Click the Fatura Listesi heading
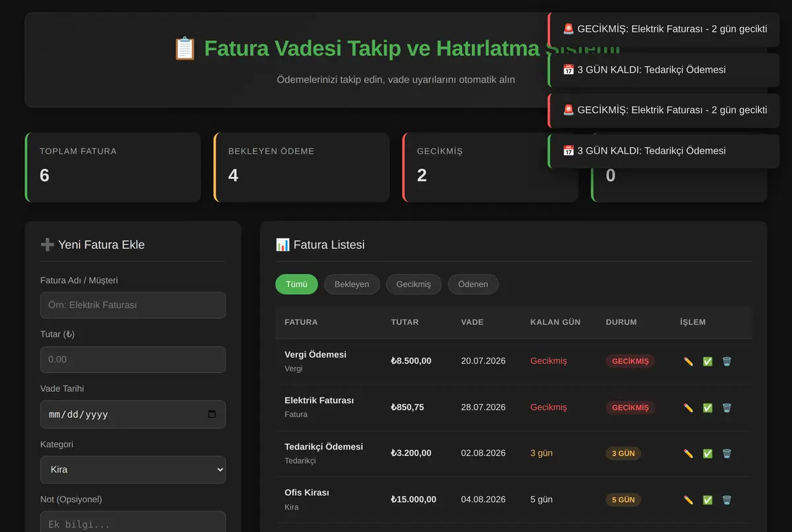The width and height of the screenshot is (792, 532). [320, 245]
